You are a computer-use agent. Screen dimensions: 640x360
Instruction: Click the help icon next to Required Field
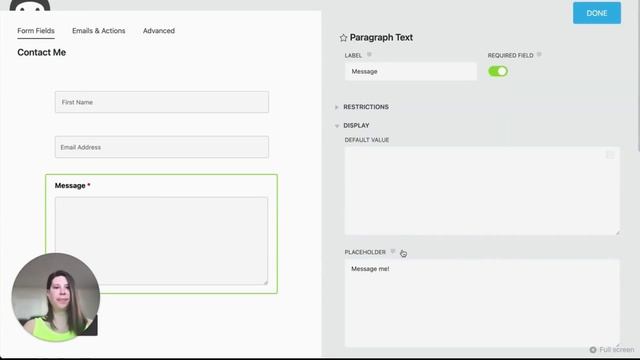(x=539, y=55)
